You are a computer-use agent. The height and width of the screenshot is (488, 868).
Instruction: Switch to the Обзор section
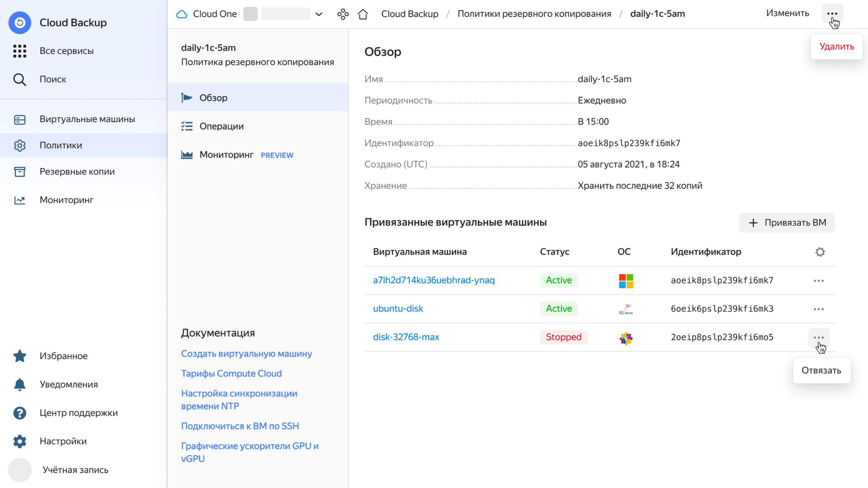(x=258, y=98)
